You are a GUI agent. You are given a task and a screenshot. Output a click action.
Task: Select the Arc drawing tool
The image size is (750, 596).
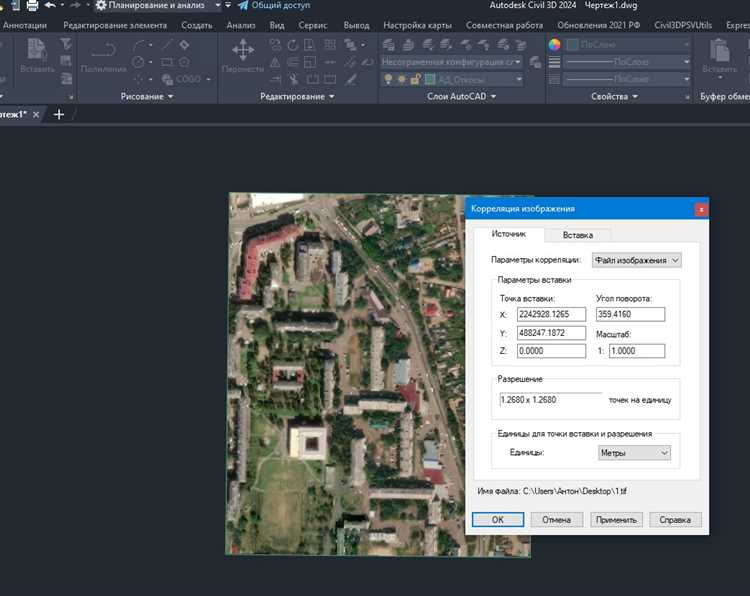pyautogui.click(x=139, y=45)
